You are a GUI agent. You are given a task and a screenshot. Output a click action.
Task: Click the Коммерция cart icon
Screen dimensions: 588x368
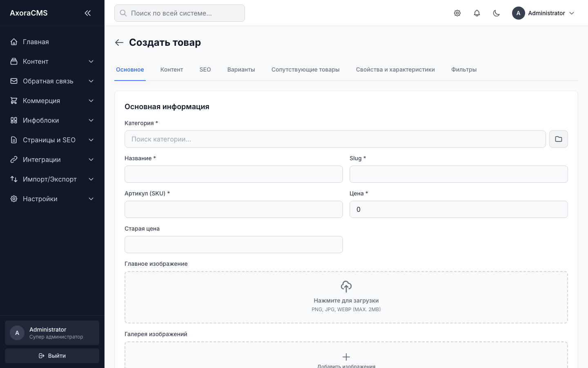tap(14, 101)
